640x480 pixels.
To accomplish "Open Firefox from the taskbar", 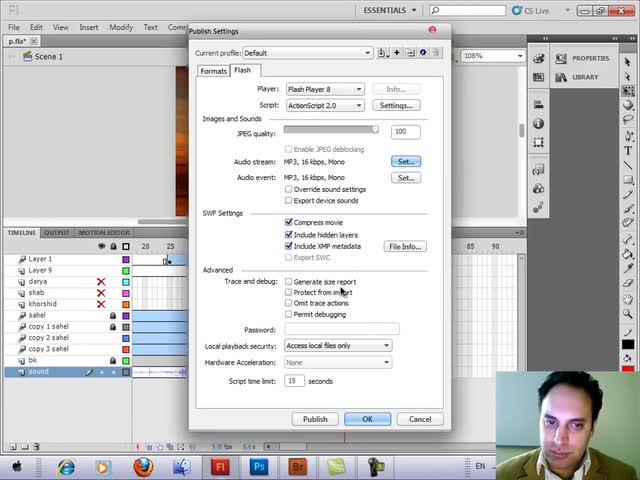I will click(143, 467).
